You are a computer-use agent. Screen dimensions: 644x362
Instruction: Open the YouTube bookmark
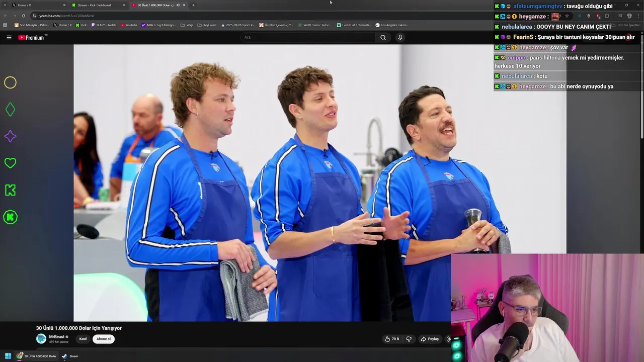[x=129, y=25]
